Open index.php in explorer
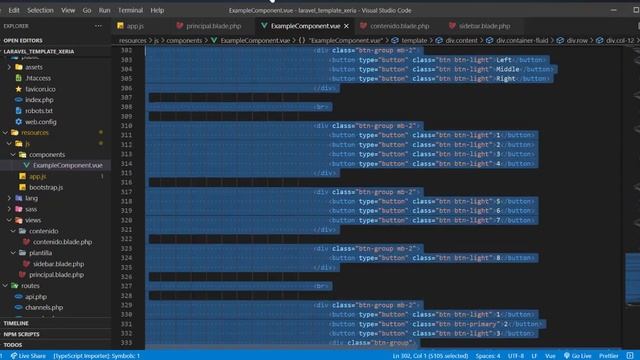The height and width of the screenshot is (360, 640). (x=39, y=100)
